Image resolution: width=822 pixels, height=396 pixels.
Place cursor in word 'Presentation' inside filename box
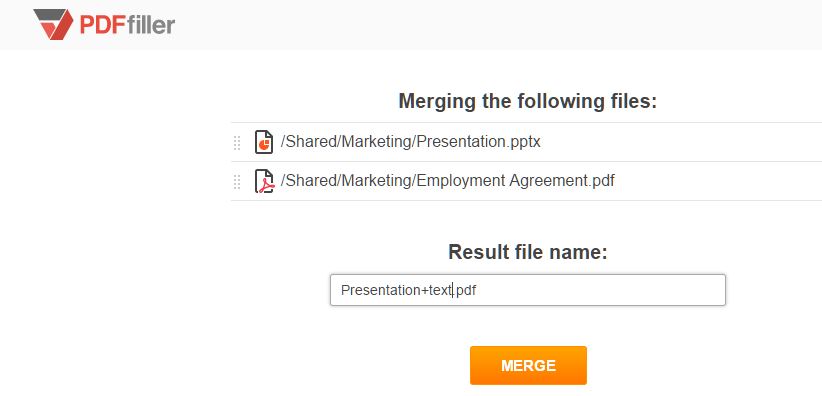pos(381,290)
